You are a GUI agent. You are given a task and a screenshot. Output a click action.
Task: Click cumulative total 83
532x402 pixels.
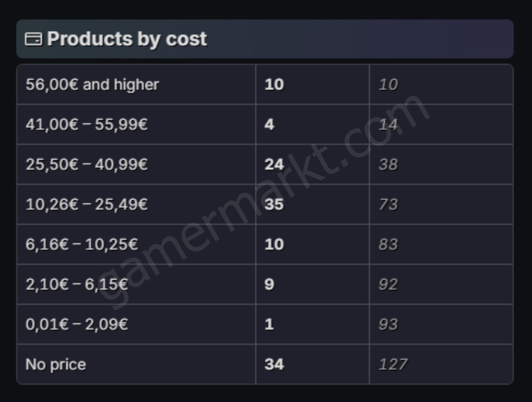388,244
